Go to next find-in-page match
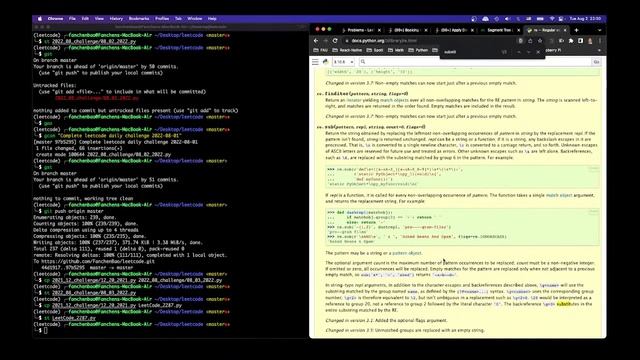This screenshot has height=360, width=640. [529, 52]
